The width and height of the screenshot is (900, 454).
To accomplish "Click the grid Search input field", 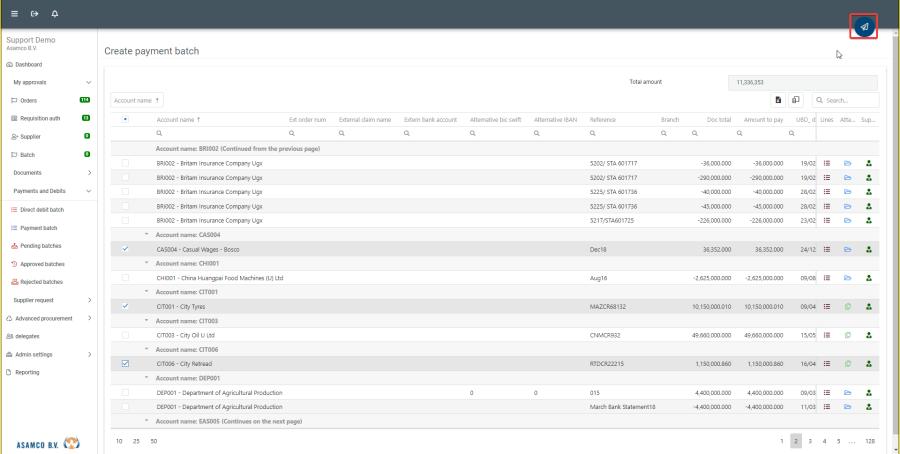I will coord(850,100).
